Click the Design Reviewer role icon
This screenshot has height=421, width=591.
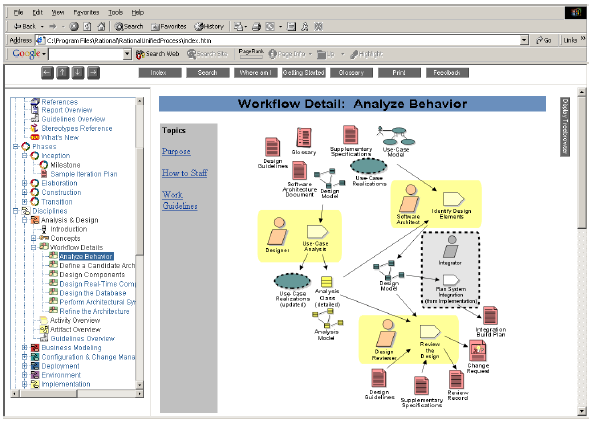pos(386,334)
